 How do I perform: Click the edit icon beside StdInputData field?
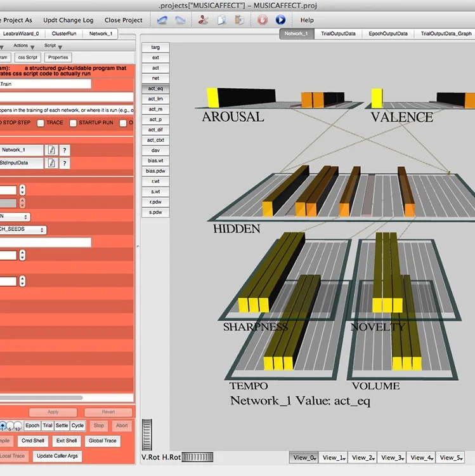point(51,163)
